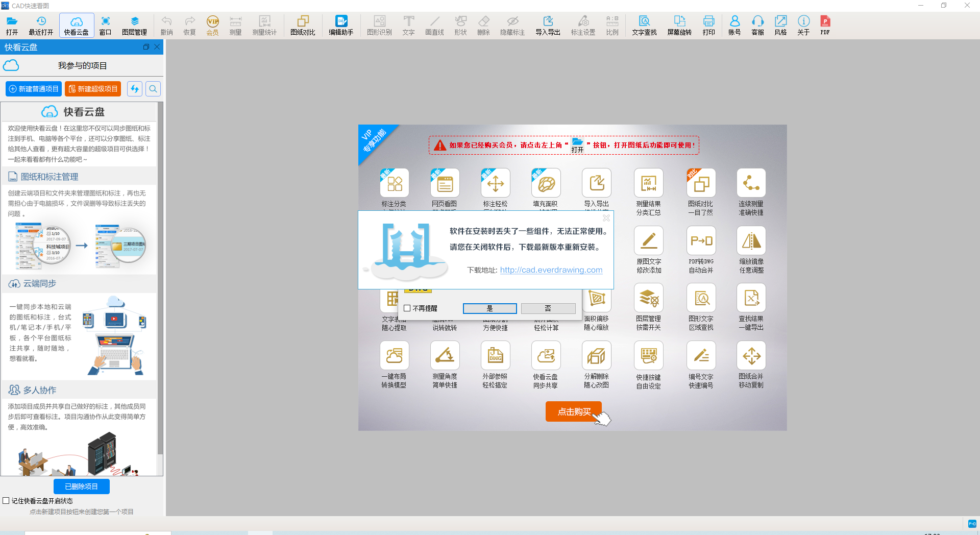
Task: Launch the 编辑助手 edit assistant
Action: click(x=341, y=26)
